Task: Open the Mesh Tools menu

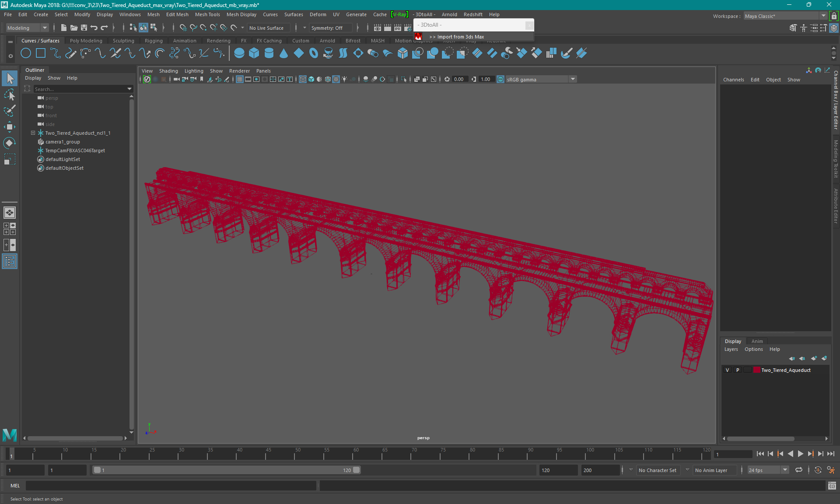Action: point(207,14)
